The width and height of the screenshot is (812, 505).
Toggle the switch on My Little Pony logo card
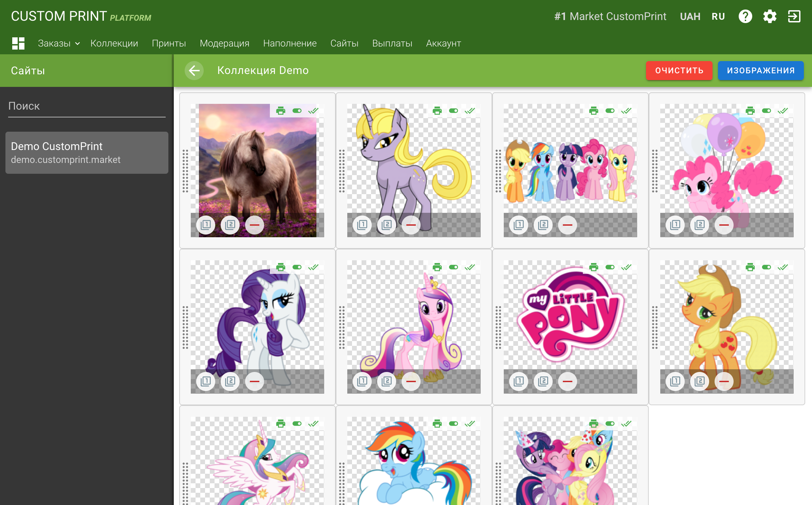coord(610,267)
